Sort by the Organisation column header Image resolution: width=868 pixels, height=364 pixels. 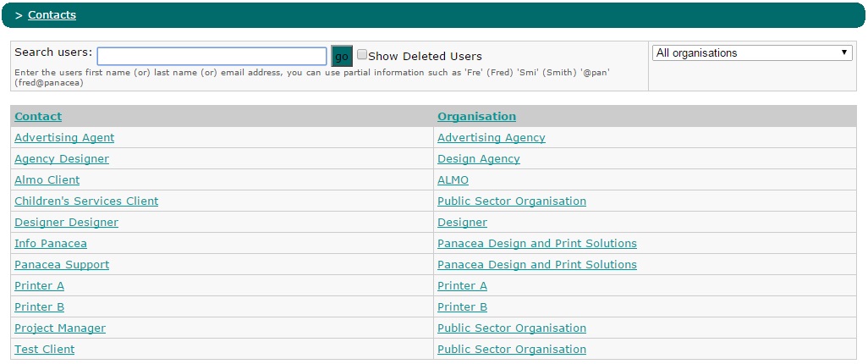point(476,116)
